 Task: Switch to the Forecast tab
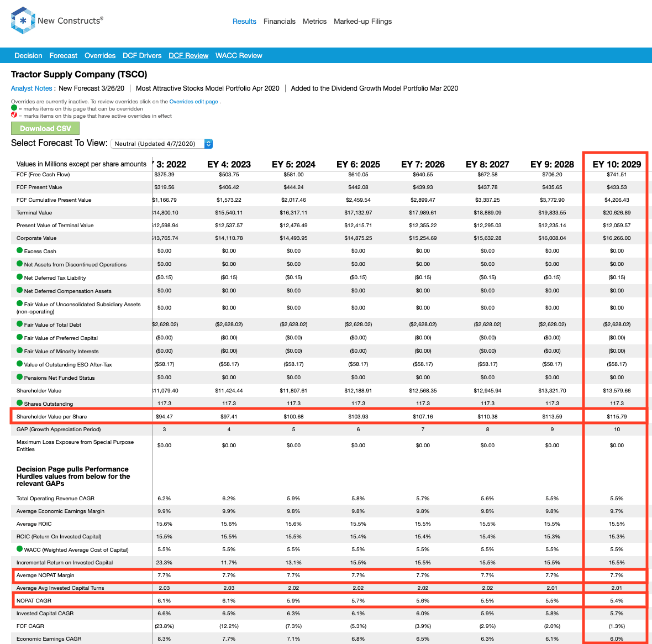click(x=63, y=55)
